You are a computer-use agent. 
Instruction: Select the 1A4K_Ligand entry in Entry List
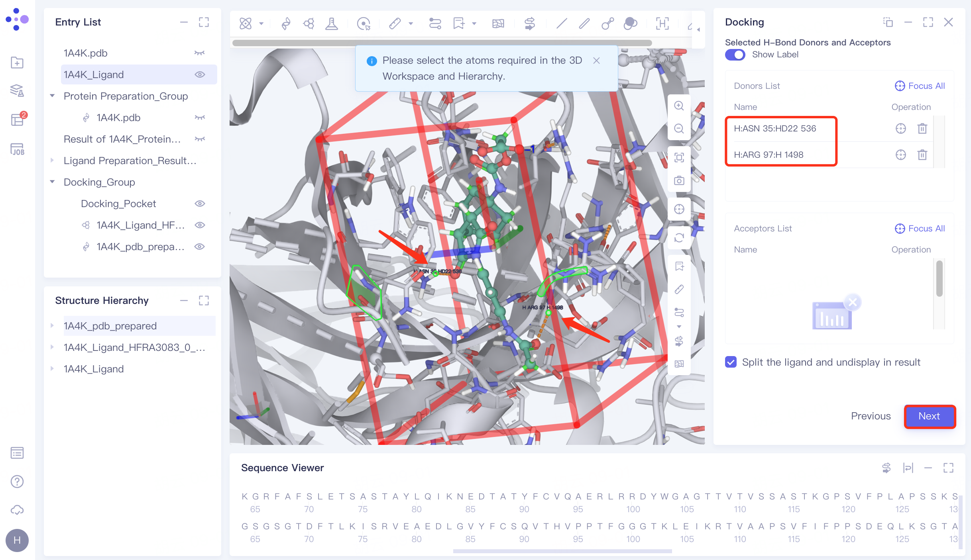coord(94,74)
